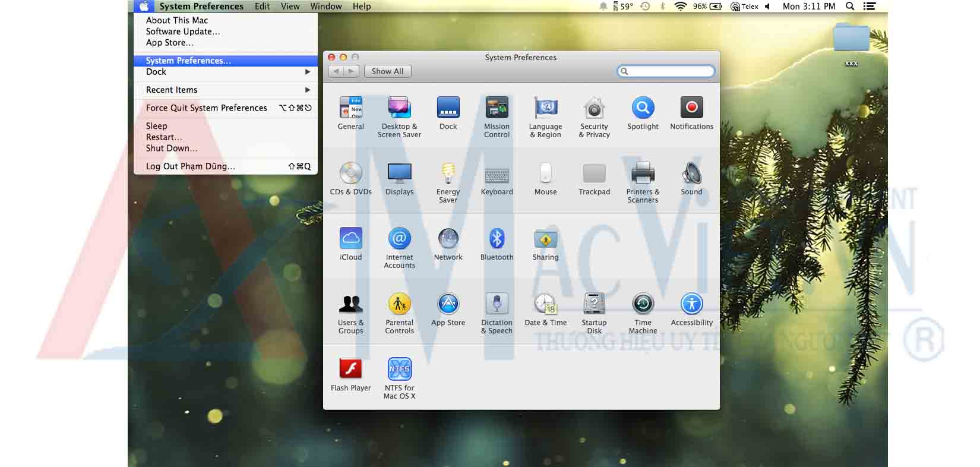
Task: Open Sound preferences
Action: [x=691, y=179]
